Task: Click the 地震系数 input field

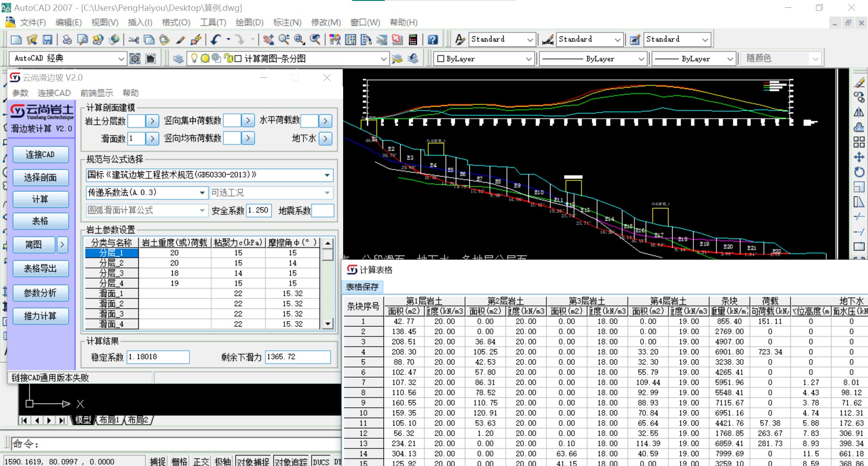Action: point(323,210)
